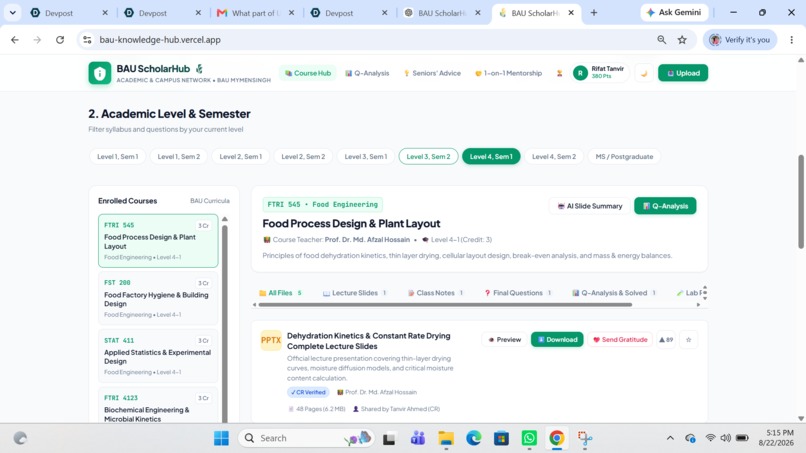The width and height of the screenshot is (806, 453).
Task: Bookmark this page star icon
Action: pyautogui.click(x=682, y=40)
